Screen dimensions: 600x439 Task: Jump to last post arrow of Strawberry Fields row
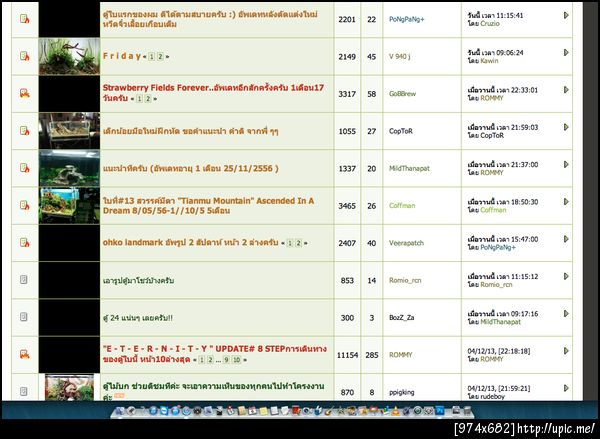click(566, 90)
